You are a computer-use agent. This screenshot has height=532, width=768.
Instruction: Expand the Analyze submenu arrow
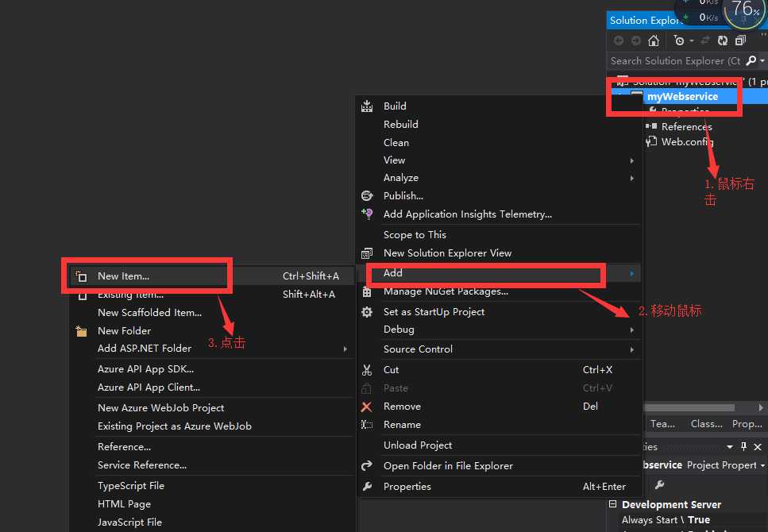click(x=632, y=179)
